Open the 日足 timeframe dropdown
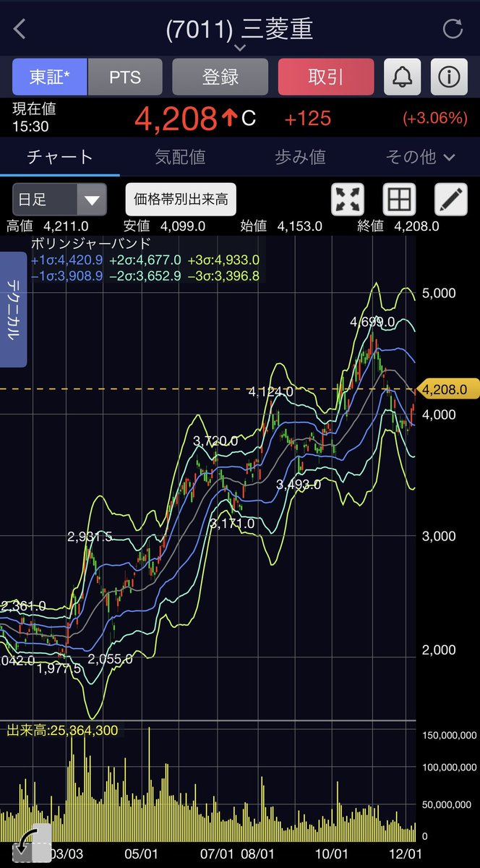 pyautogui.click(x=59, y=200)
